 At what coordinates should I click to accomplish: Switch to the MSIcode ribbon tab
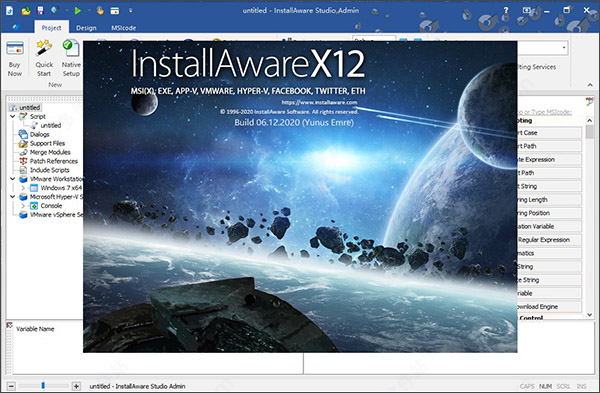(123, 28)
